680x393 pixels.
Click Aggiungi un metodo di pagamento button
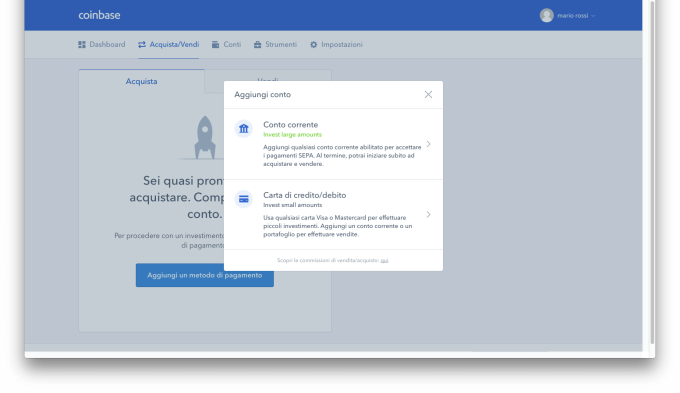(x=205, y=275)
